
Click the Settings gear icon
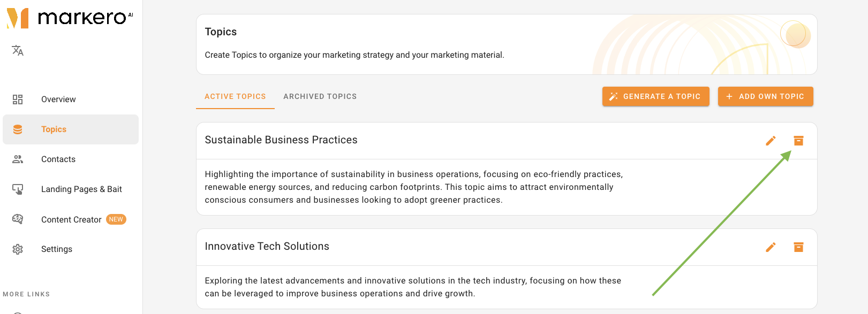(18, 249)
